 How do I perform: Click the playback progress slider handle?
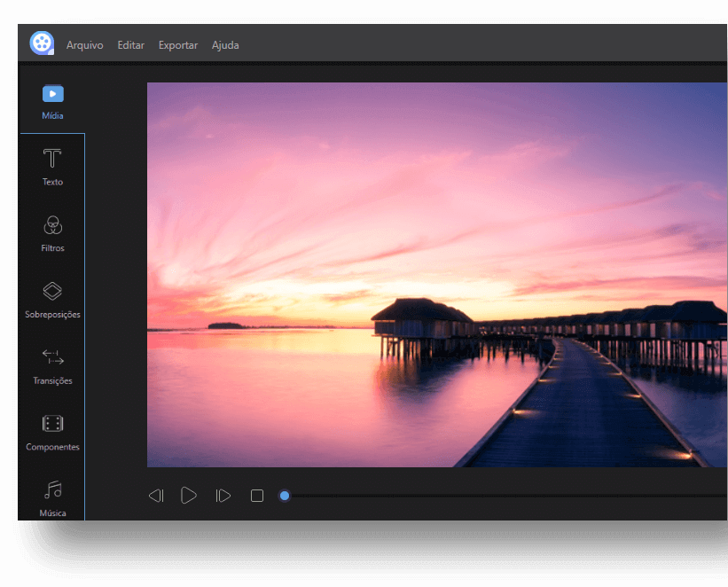(x=285, y=496)
